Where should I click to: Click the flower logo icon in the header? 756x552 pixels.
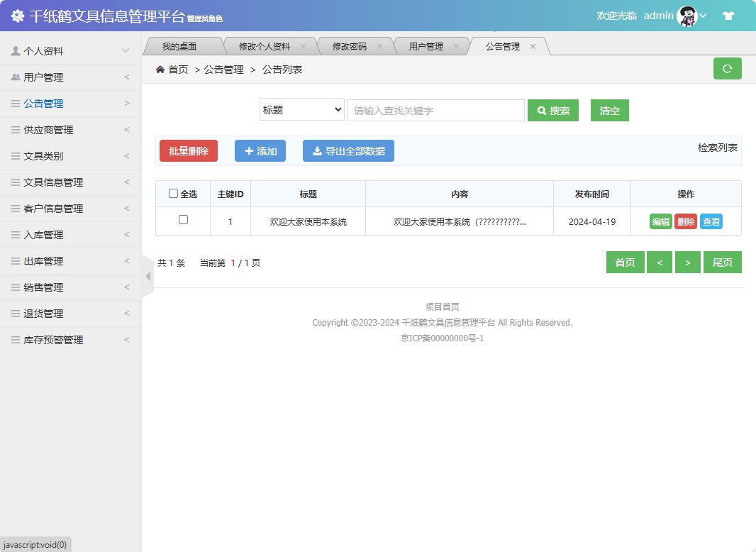tap(18, 16)
